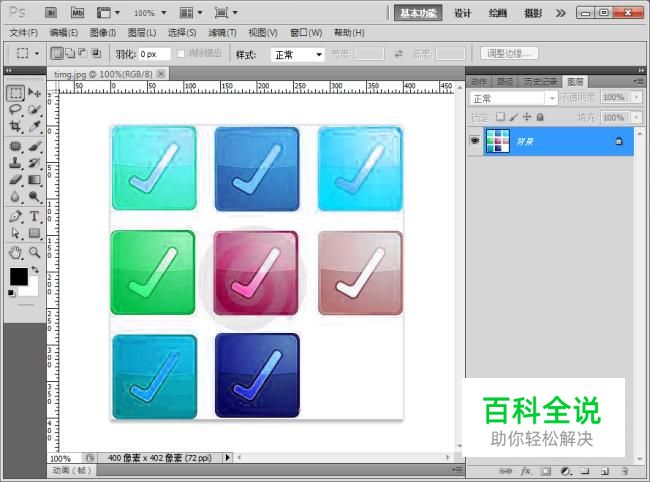
Task: Select the Crop tool
Action: 16,126
